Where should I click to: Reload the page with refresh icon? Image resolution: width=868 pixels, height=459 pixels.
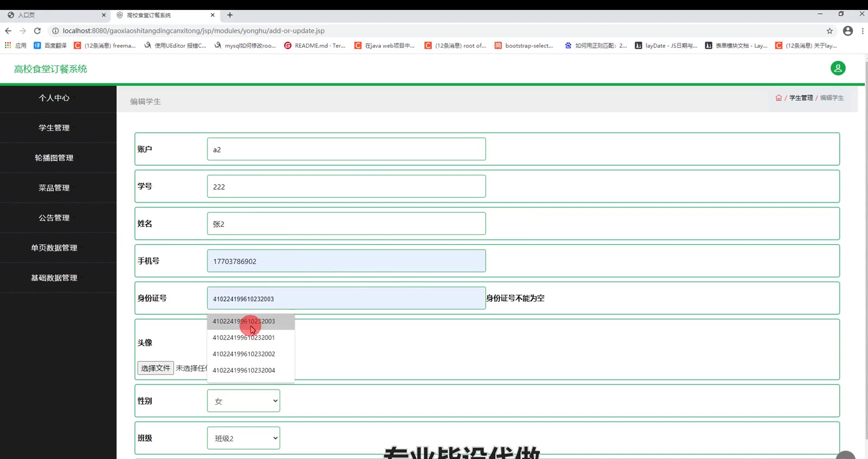tap(38, 31)
